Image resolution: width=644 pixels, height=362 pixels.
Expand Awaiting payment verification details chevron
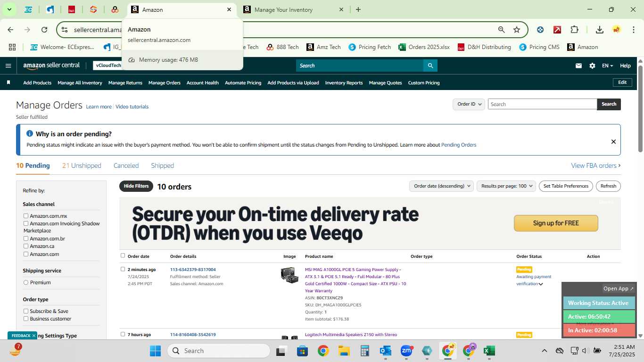click(541, 284)
